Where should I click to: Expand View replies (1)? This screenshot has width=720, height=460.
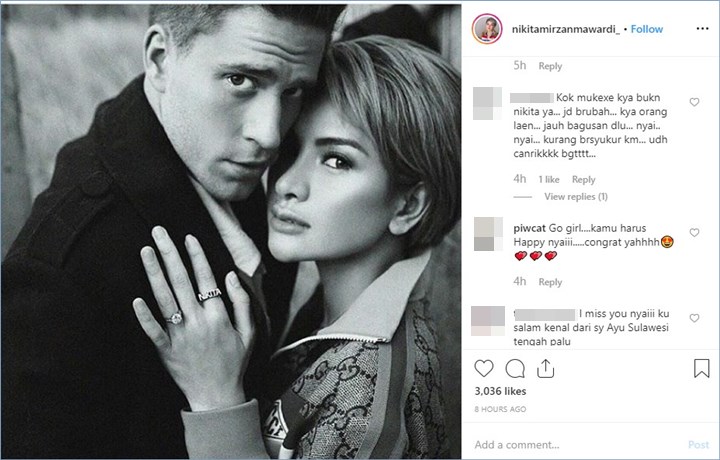tap(575, 197)
